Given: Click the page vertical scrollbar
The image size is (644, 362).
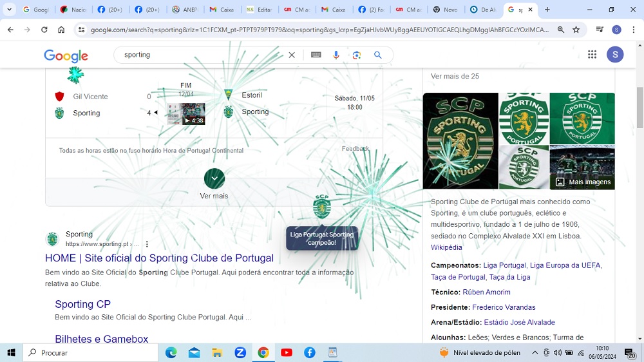Looking at the screenshot, I should [640, 108].
